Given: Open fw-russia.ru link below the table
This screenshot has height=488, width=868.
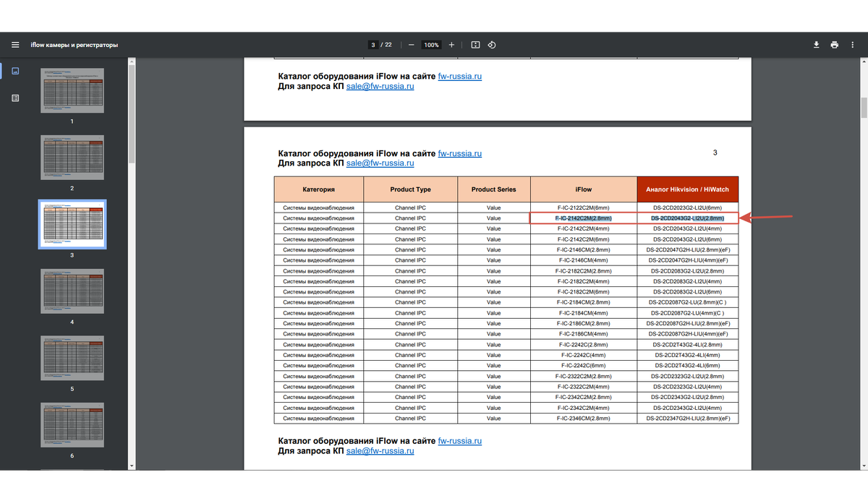Looking at the screenshot, I should tap(459, 440).
